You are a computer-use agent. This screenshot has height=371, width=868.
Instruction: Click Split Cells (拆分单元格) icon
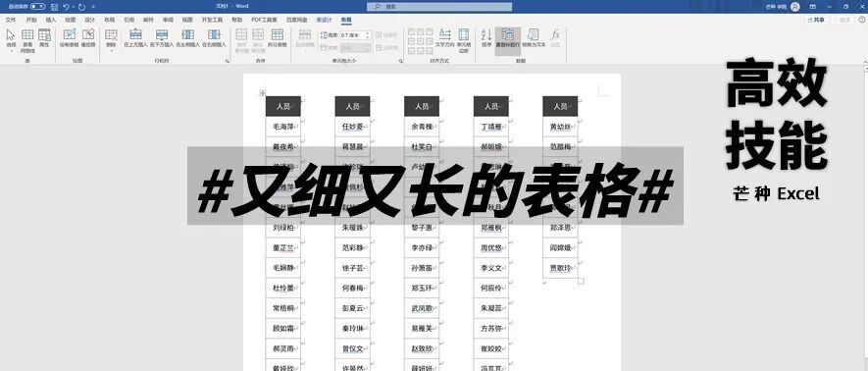click(x=258, y=35)
